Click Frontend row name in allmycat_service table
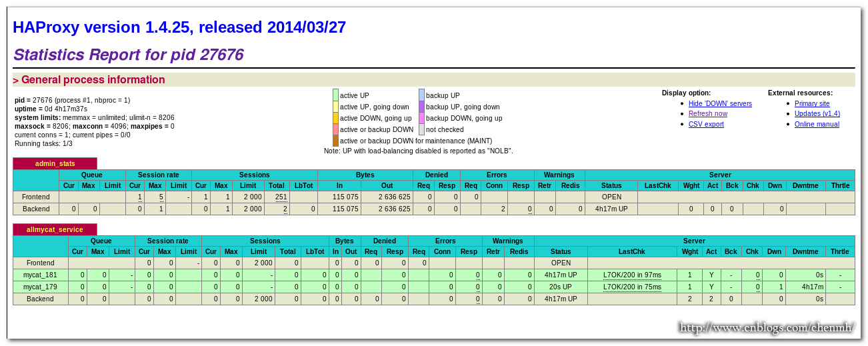Screen dimensions: 868x346 click(x=40, y=263)
